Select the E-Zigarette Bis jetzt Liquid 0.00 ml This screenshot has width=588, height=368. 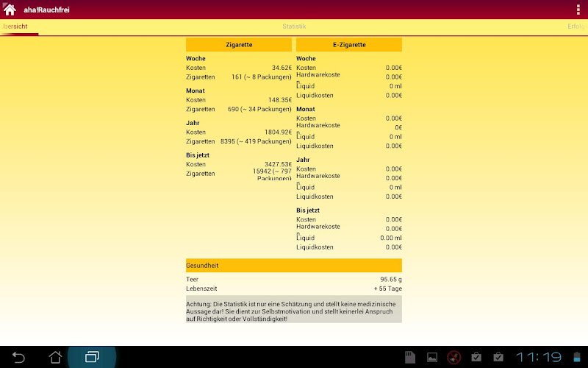391,238
